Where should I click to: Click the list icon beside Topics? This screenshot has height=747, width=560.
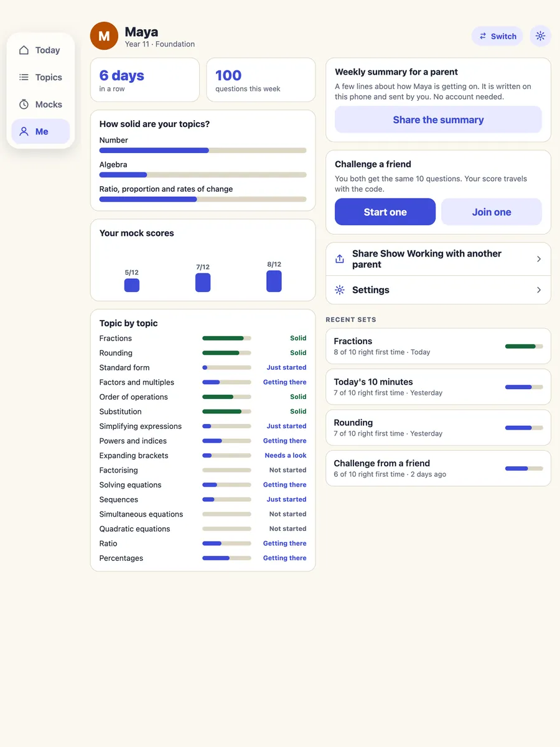[x=24, y=77]
